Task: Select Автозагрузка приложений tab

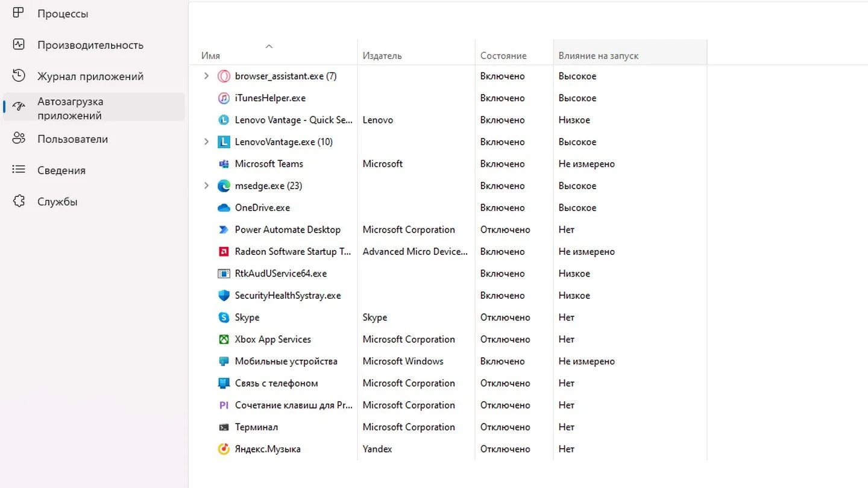Action: 93,108
